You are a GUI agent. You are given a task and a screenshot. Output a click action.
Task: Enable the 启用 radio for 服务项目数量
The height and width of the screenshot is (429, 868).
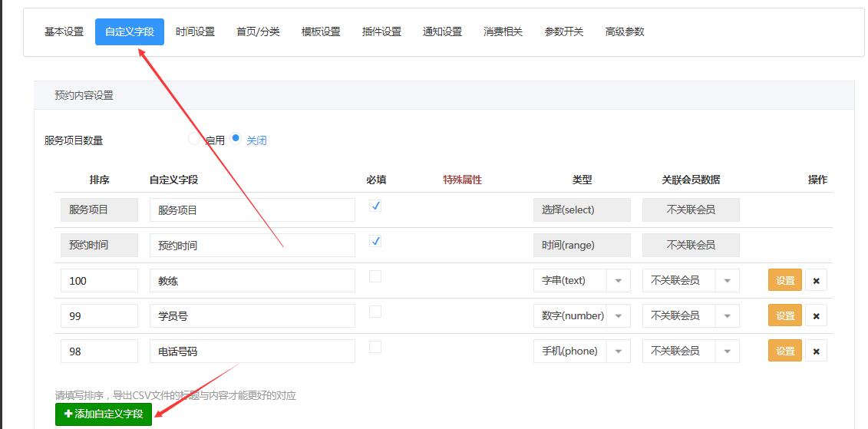(193, 139)
